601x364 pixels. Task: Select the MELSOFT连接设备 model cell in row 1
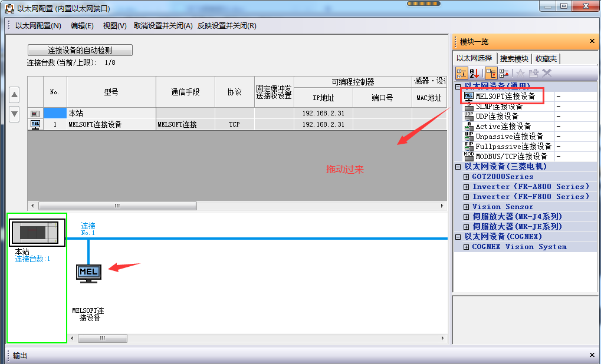(x=111, y=124)
